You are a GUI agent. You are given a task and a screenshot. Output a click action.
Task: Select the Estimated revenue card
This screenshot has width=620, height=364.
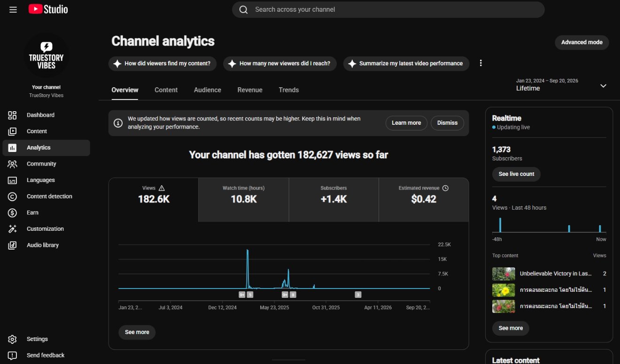point(424,200)
